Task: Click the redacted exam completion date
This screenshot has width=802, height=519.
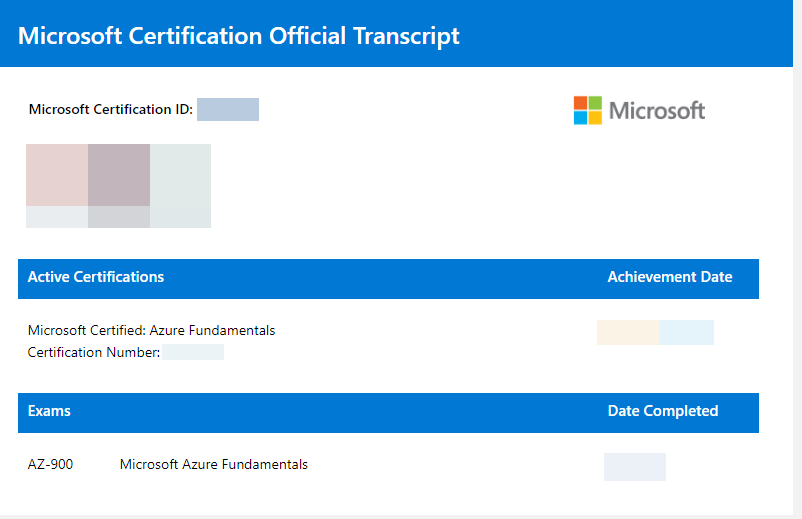Action: click(x=635, y=467)
